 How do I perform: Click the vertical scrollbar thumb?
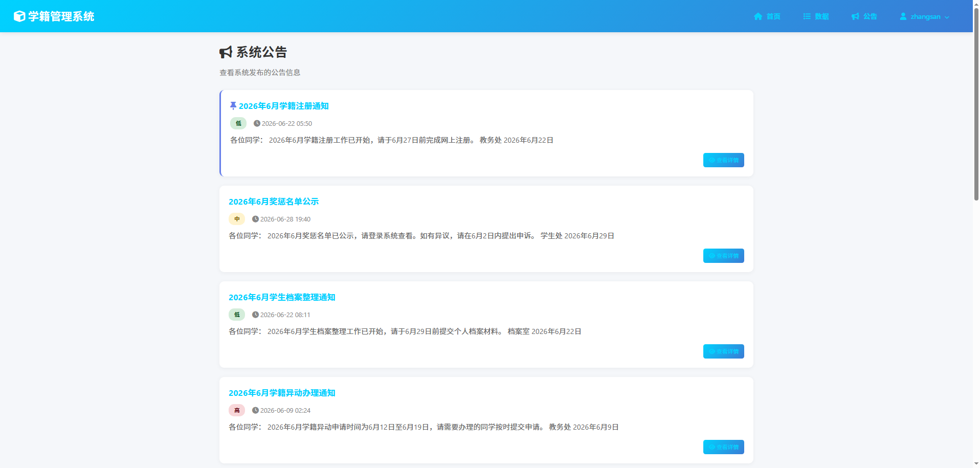pos(976,104)
